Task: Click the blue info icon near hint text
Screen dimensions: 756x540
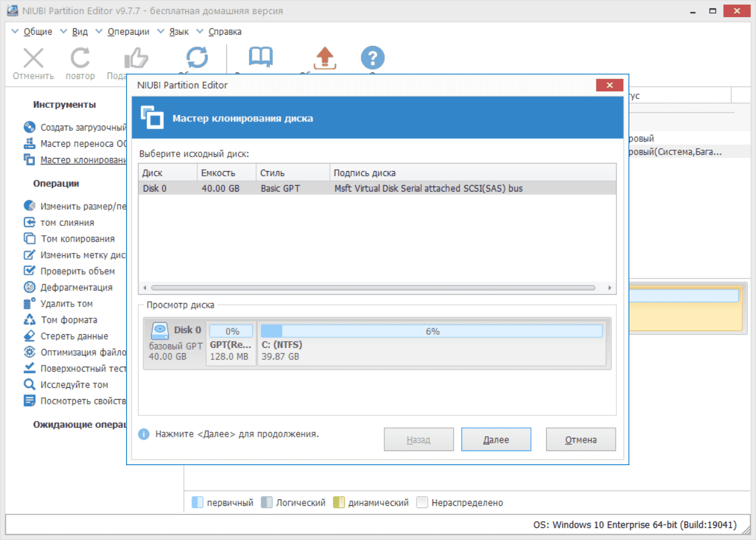Action: (144, 434)
